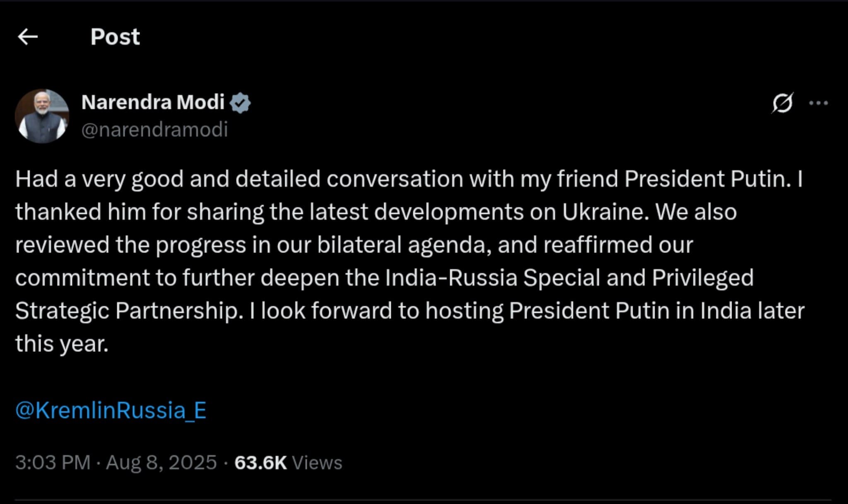Click Views label next to the count
Screen dimensions: 848x504
[318, 463]
